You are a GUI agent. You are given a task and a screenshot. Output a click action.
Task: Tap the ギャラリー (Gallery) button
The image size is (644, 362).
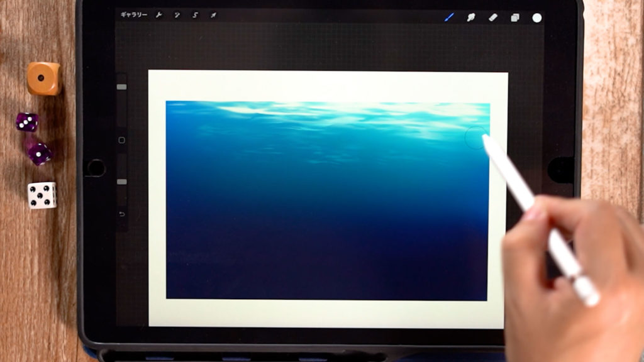[134, 15]
